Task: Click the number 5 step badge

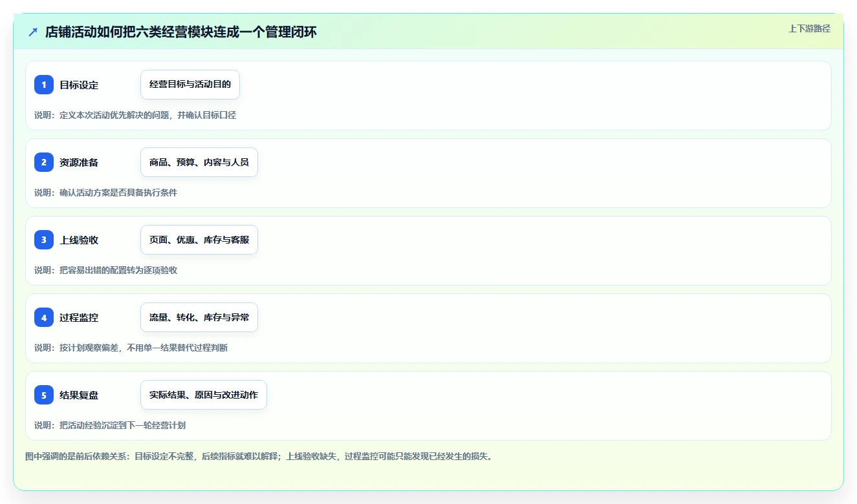Action: point(44,395)
